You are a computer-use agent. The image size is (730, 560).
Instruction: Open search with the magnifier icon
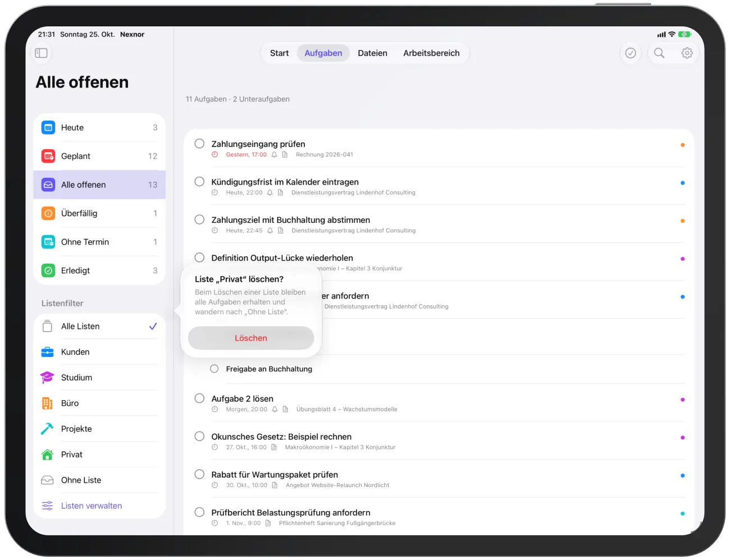point(659,53)
